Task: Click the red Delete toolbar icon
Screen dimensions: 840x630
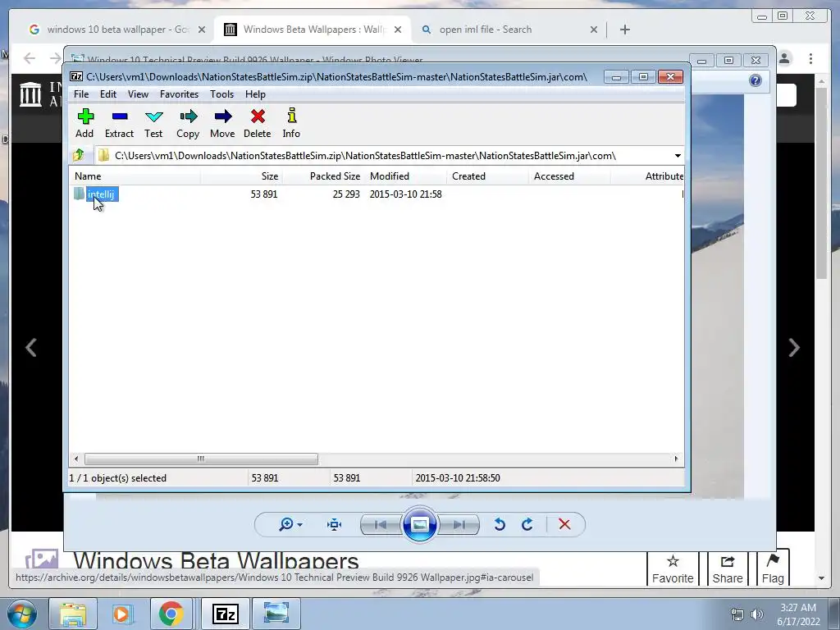Action: pos(257,123)
